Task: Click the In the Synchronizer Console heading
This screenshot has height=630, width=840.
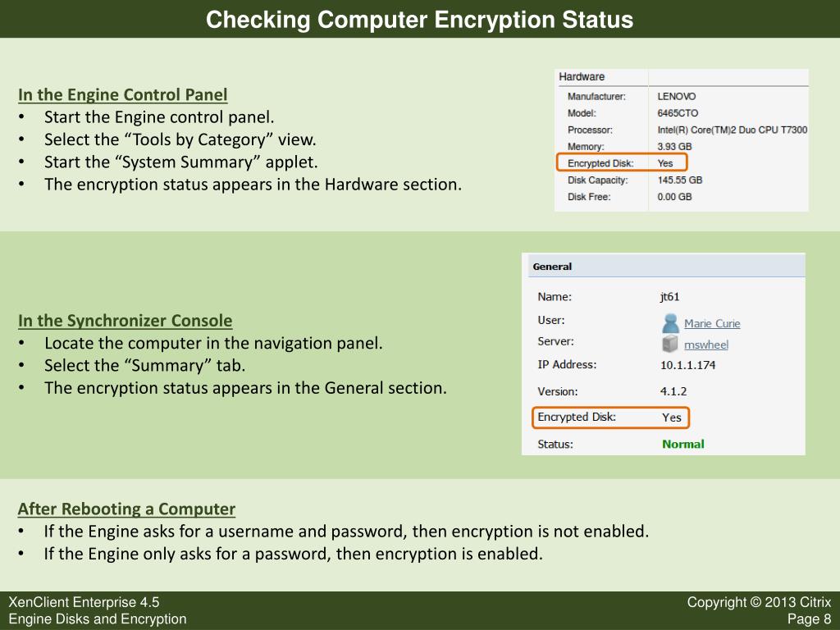Action: (125, 321)
